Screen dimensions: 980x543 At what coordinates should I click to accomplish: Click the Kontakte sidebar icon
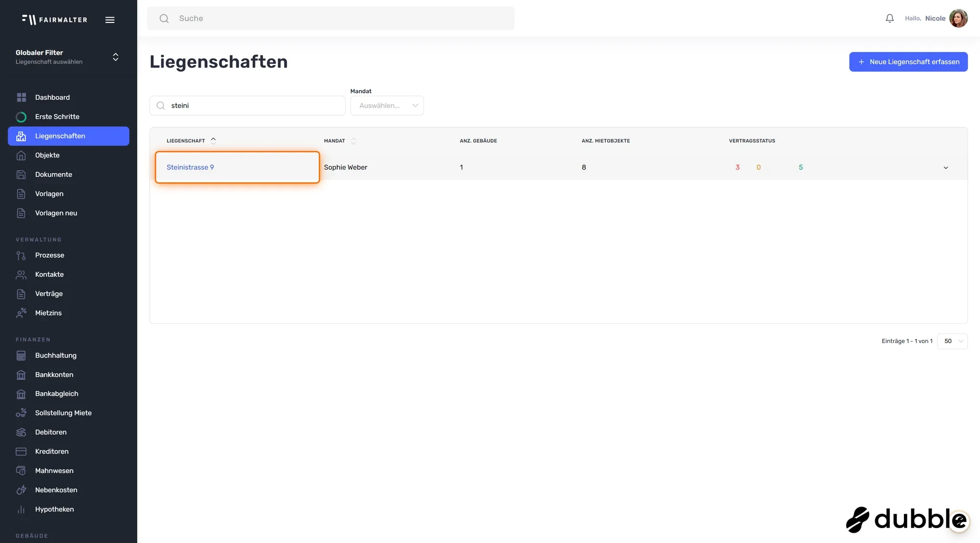(21, 275)
